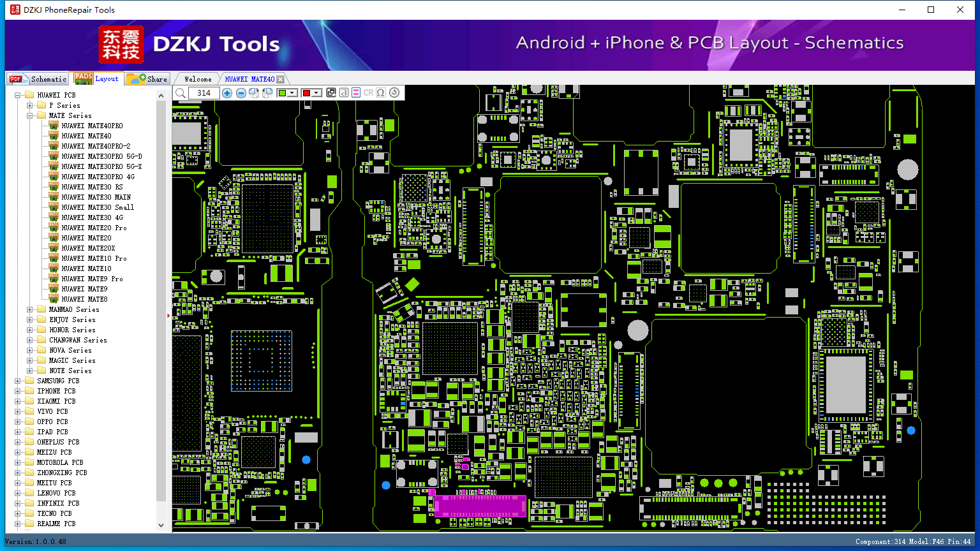Image resolution: width=980 pixels, height=551 pixels.
Task: Click the component number field showing 314
Action: tap(204, 93)
